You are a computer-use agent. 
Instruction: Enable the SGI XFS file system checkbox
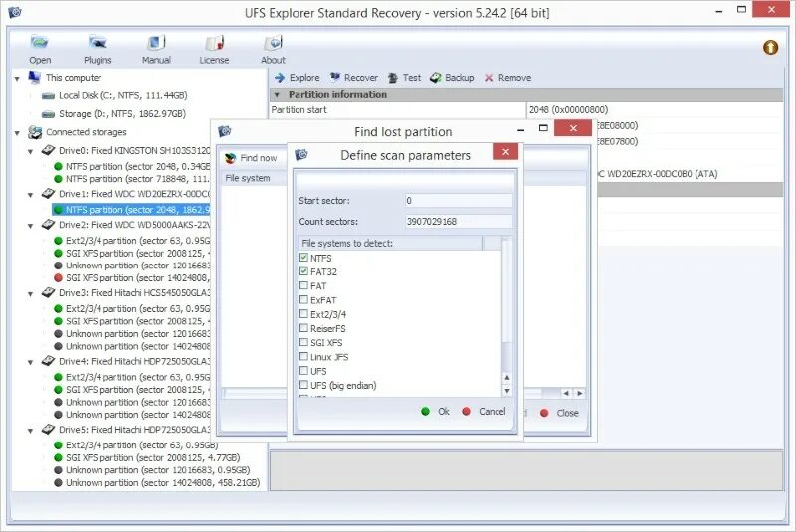(x=303, y=343)
